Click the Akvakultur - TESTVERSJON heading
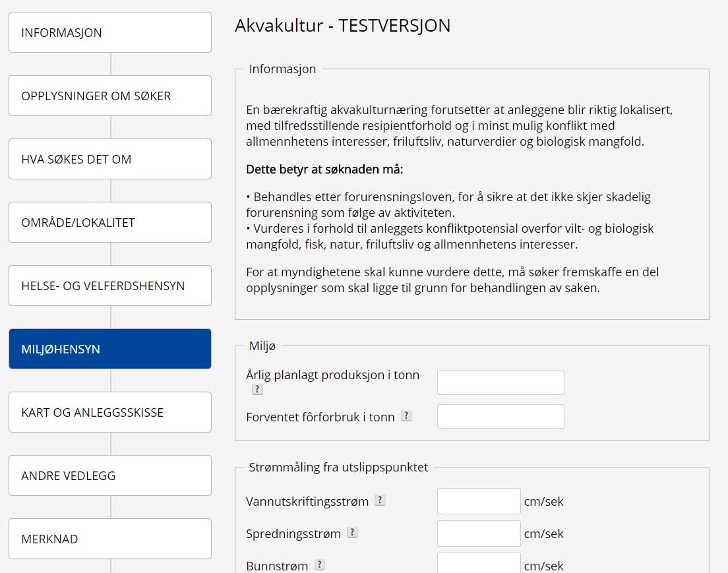 (342, 26)
